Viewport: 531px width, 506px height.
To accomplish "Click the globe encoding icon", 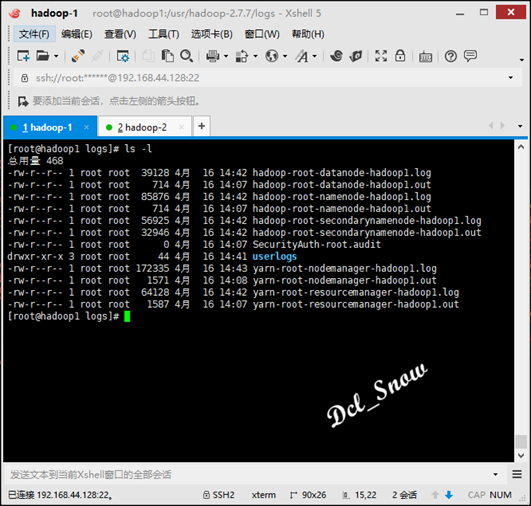I will (272, 56).
